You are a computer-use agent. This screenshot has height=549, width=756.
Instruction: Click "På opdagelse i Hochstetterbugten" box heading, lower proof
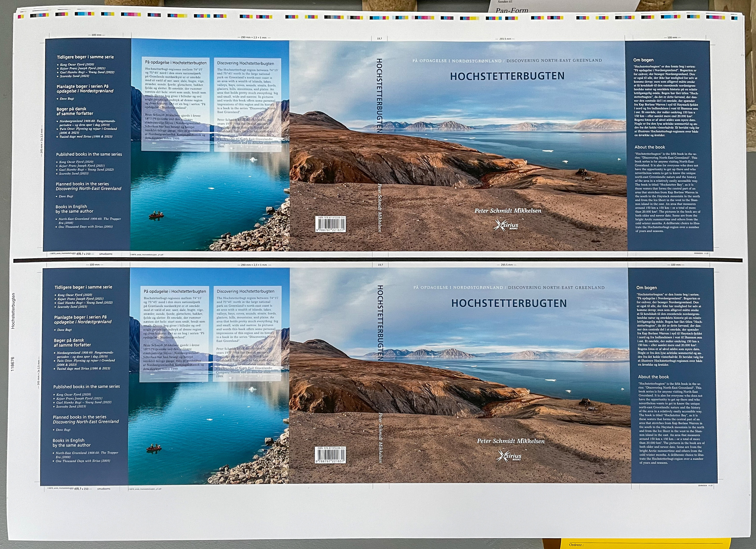click(175, 291)
